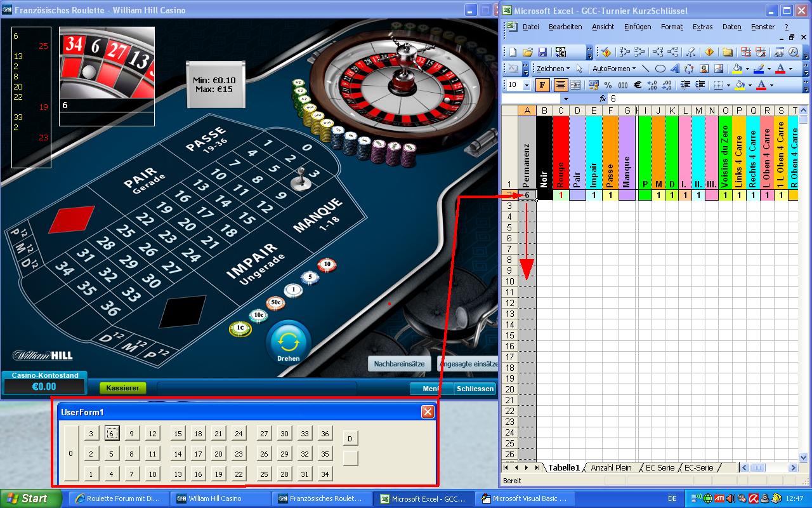Image resolution: width=812 pixels, height=508 pixels.
Task: Select the 1c chip
Action: (x=240, y=328)
